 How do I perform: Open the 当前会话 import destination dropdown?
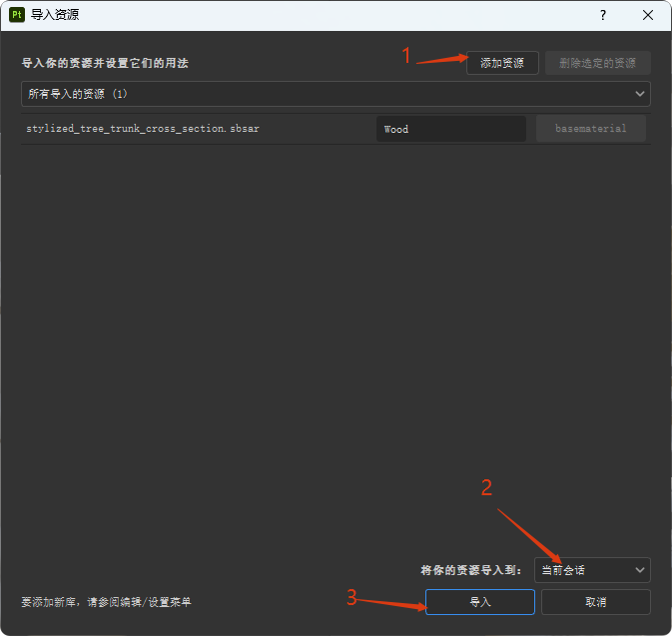592,570
